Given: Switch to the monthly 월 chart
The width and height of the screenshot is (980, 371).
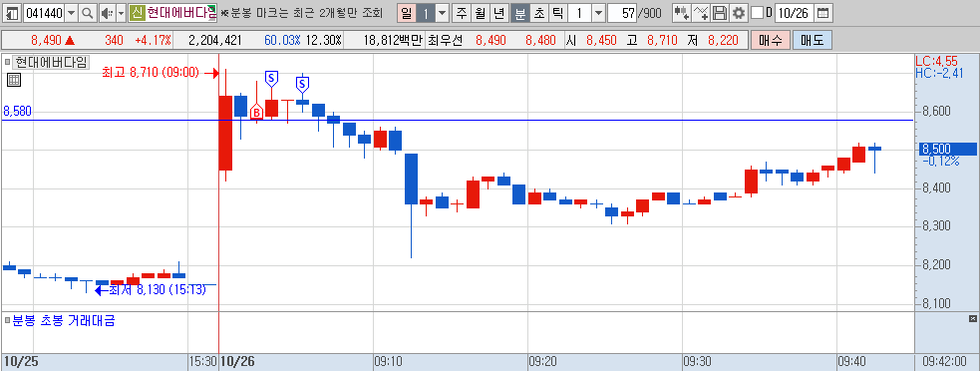Looking at the screenshot, I should (480, 13).
